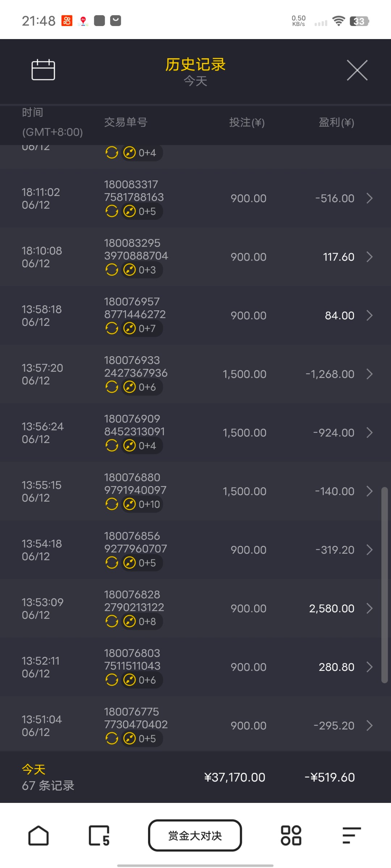
Task: Expand the record with -516.00 profit
Action: click(x=369, y=198)
